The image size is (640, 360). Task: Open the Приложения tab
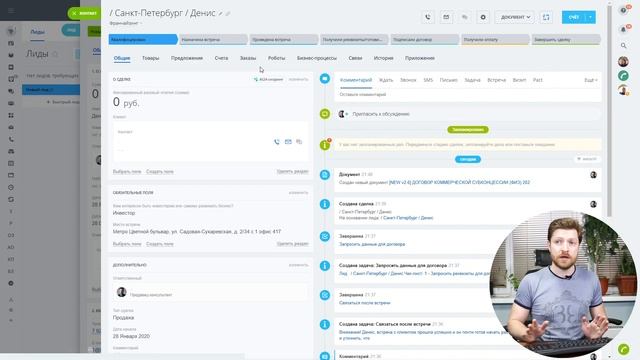[420, 58]
